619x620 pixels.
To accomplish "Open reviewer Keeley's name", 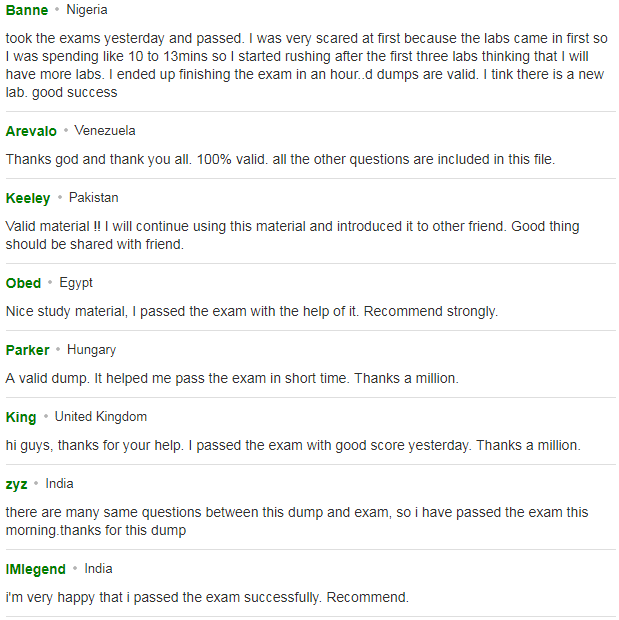I will 28,198.
